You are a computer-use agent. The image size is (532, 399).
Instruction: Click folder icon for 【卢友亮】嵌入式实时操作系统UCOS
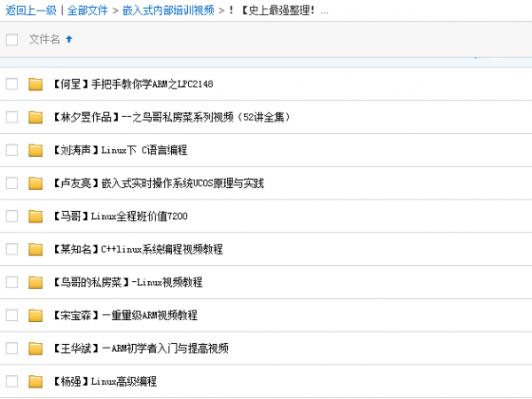click(x=35, y=184)
